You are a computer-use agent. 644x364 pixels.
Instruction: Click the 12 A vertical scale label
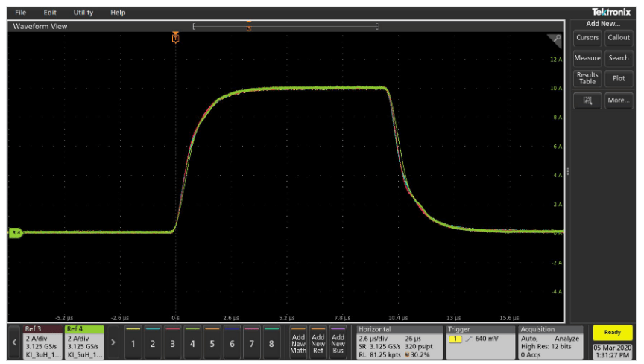tap(556, 60)
